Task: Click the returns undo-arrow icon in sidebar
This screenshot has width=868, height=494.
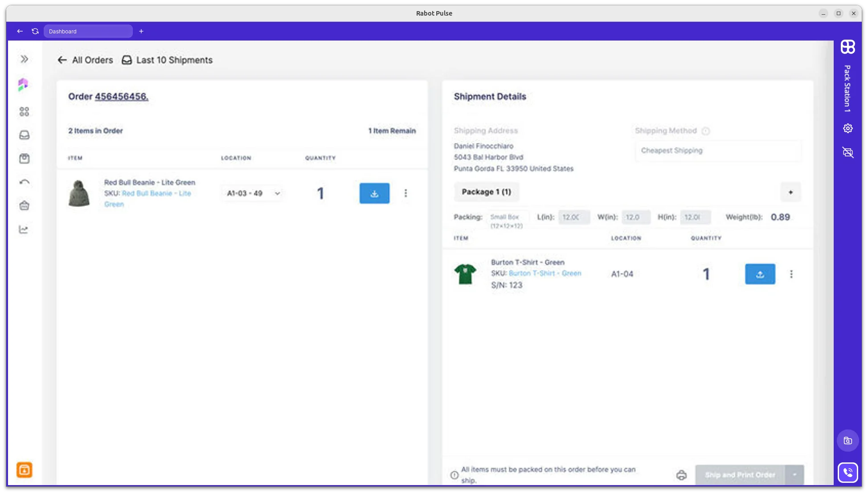Action: tap(25, 182)
